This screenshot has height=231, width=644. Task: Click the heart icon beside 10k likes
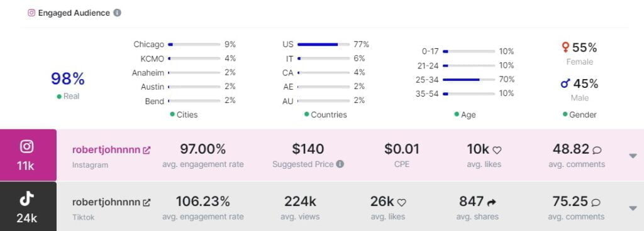pos(497,150)
